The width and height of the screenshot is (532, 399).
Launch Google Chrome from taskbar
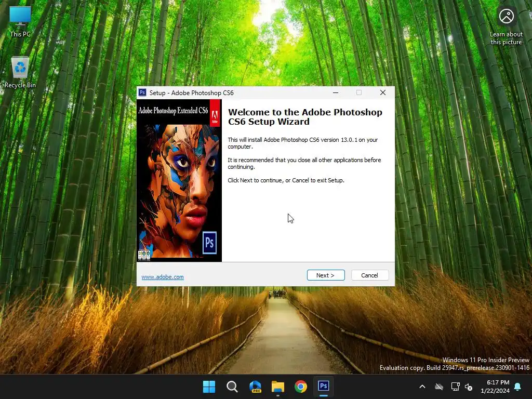pyautogui.click(x=301, y=387)
